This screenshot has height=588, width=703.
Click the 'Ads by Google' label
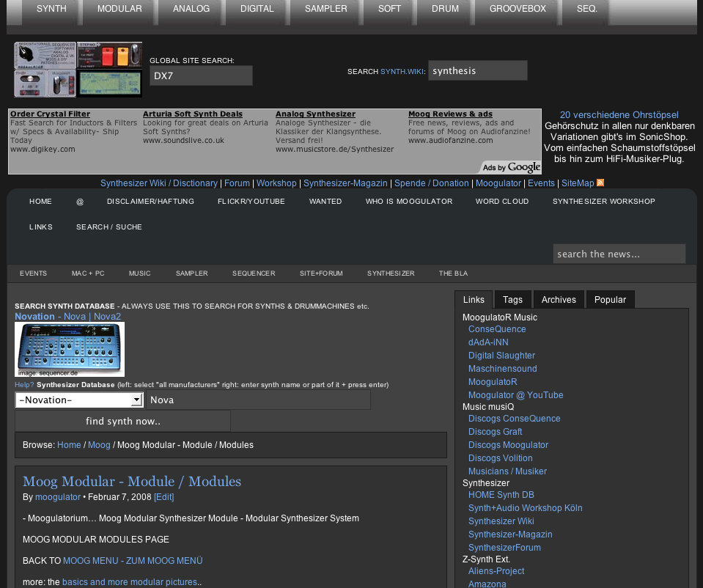point(512,167)
